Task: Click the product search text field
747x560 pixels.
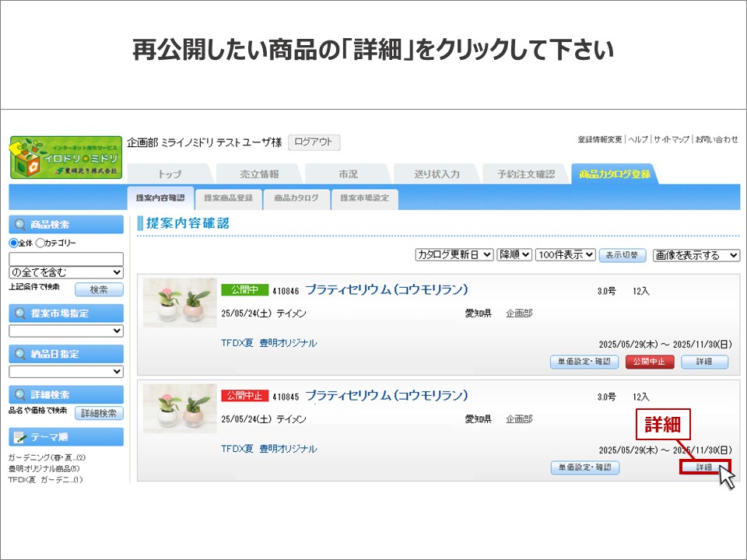Action: pyautogui.click(x=66, y=258)
